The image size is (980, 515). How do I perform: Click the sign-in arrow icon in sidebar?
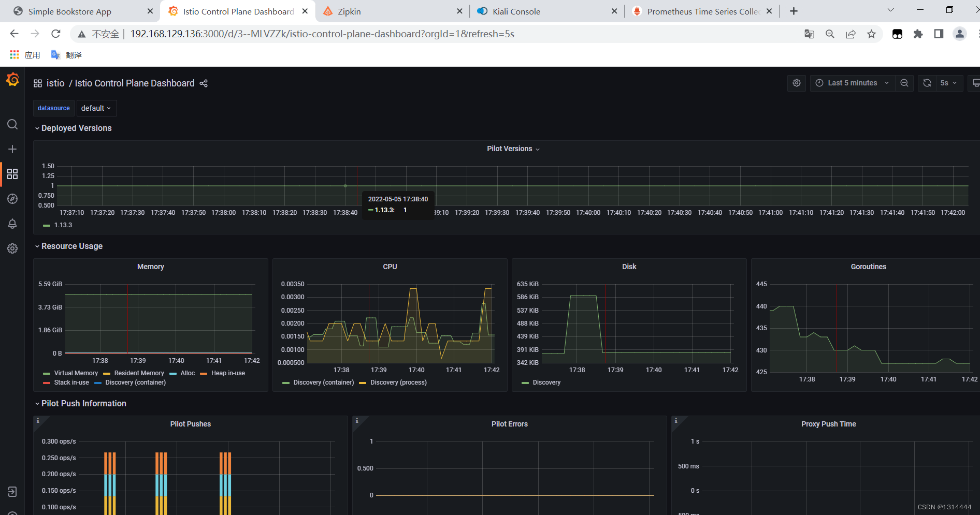click(x=12, y=492)
